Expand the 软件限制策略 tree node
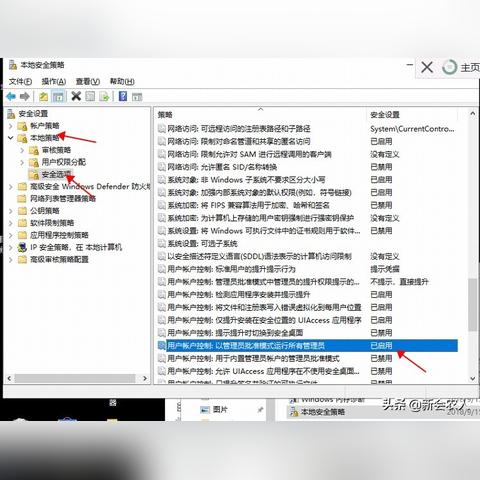 pos(11,223)
